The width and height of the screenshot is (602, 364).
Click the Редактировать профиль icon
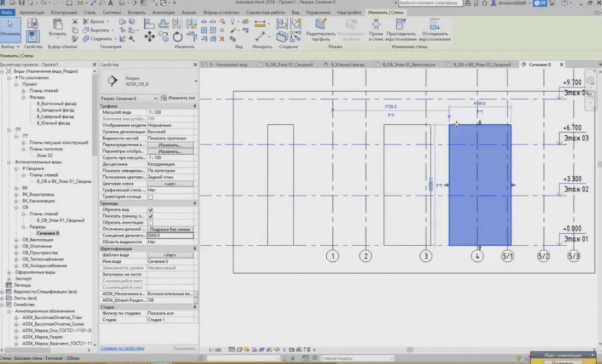[321, 24]
